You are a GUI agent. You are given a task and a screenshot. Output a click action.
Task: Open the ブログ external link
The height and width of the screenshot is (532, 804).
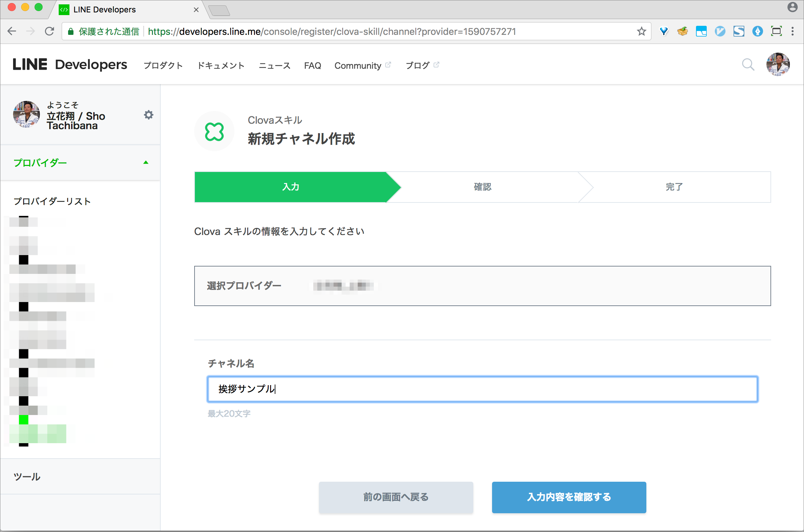pyautogui.click(x=423, y=65)
